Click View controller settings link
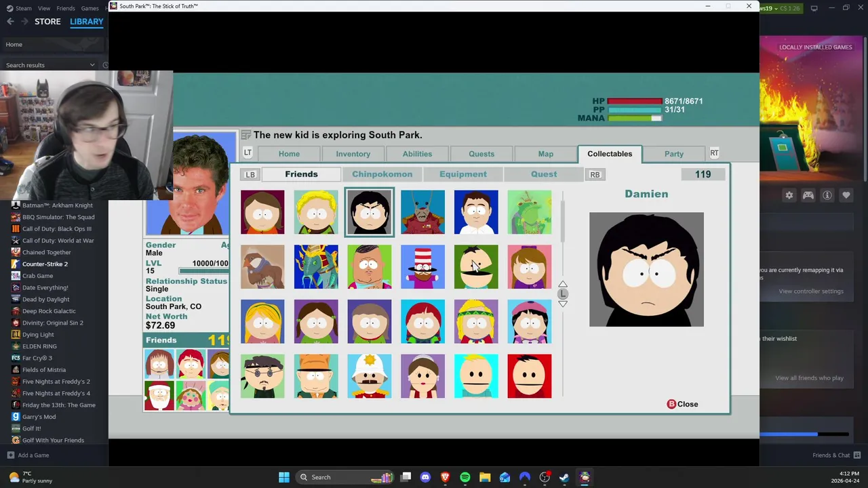This screenshot has width=868, height=488. [x=811, y=291]
